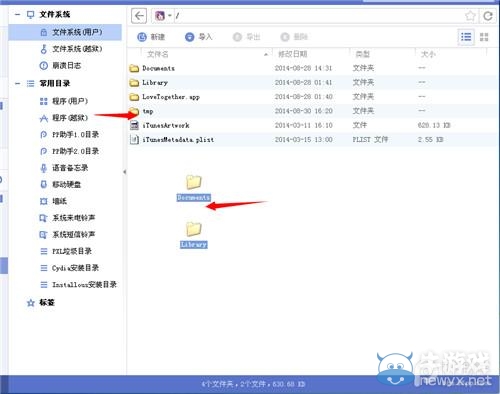Open Cydia安装目录 in sidebar
The height and width of the screenshot is (394, 500).
(69, 268)
